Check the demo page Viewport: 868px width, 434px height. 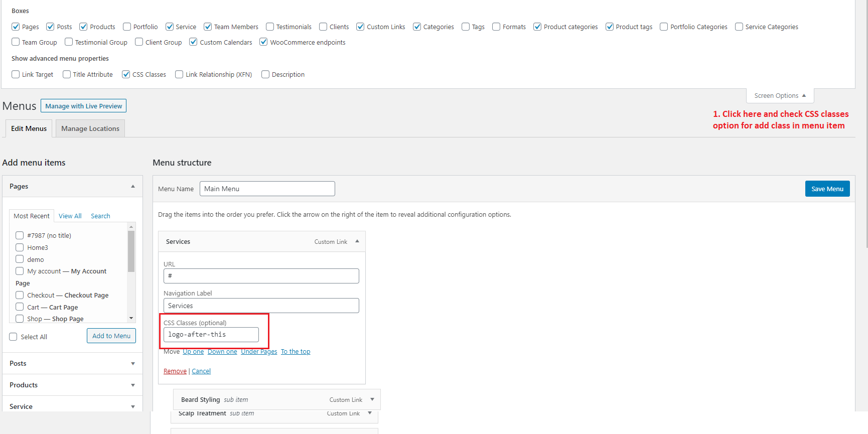[x=20, y=259]
